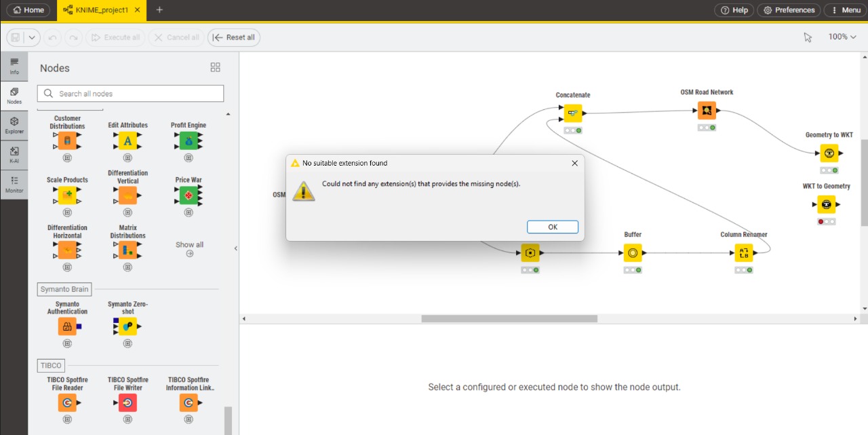Click Show all link in node category
The height and width of the screenshot is (435, 868).
(189, 248)
